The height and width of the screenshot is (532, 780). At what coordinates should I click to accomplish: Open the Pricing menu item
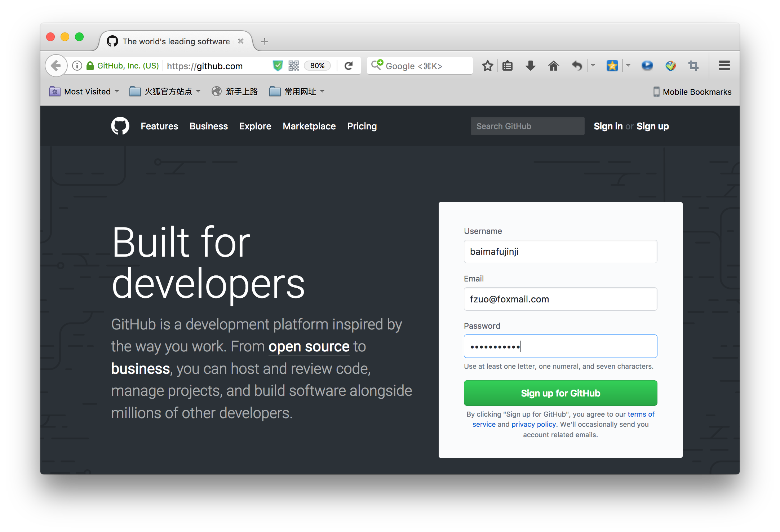[362, 125]
